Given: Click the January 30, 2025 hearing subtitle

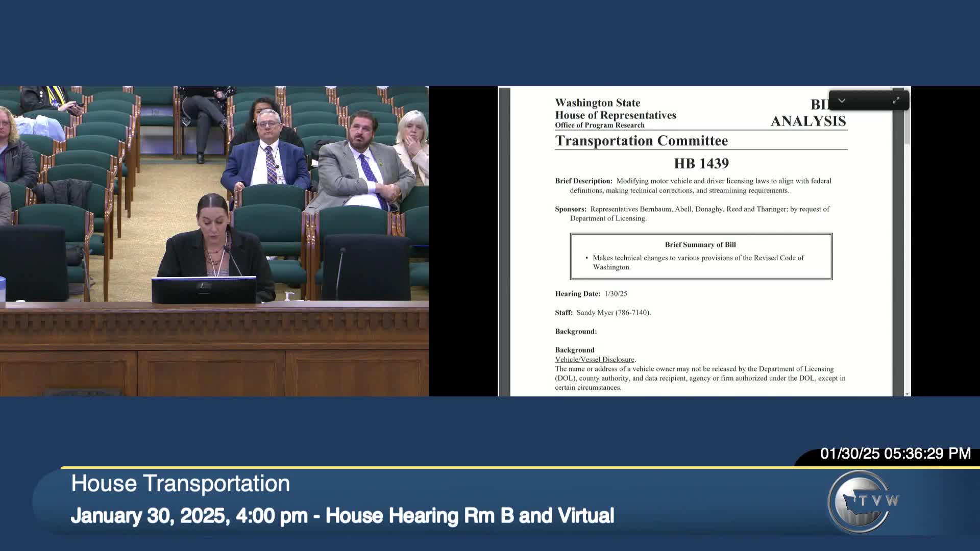Looking at the screenshot, I should click(x=342, y=515).
